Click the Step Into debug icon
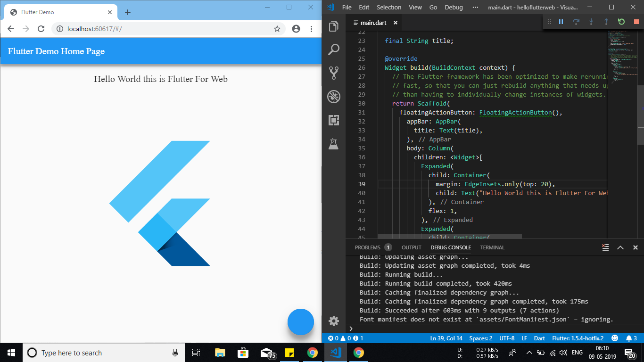This screenshot has width=644, height=362. 591,22
